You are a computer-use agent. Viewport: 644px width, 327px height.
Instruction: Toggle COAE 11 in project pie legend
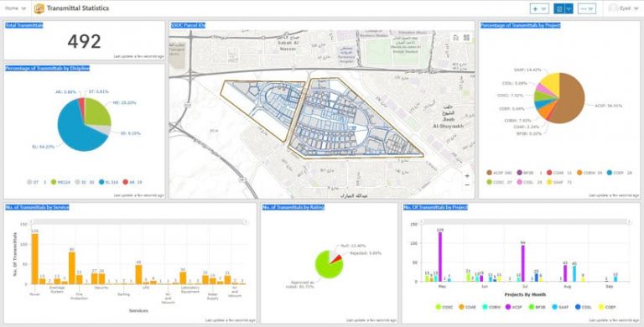click(x=559, y=173)
